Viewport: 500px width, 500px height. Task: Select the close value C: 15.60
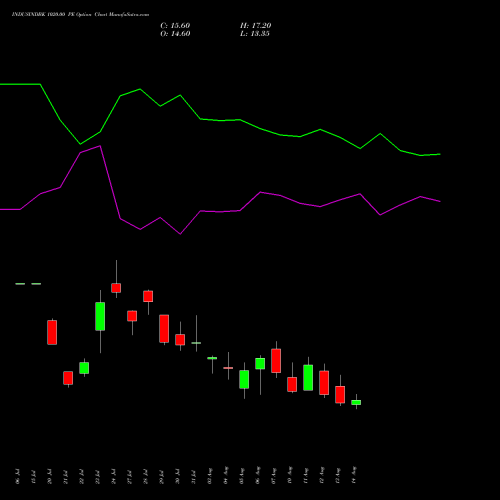point(175,26)
